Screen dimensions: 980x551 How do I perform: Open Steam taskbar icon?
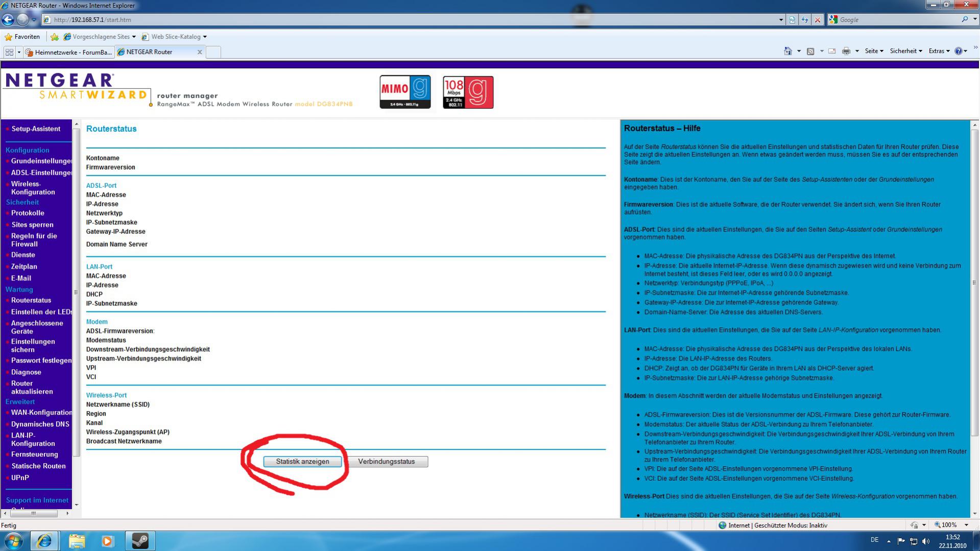(140, 541)
